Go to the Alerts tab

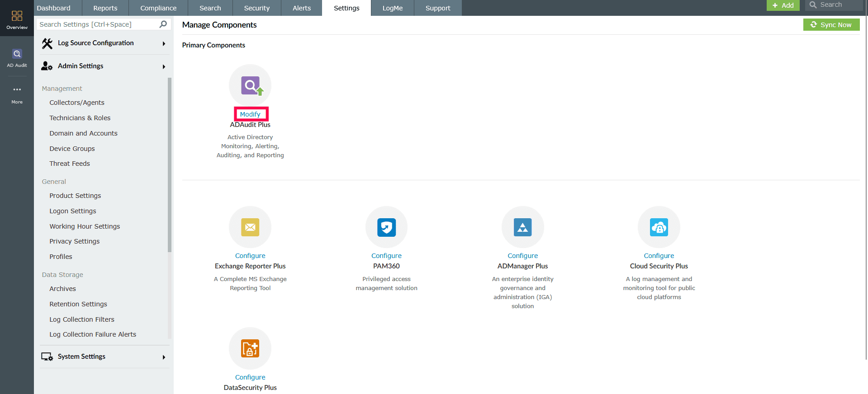tap(302, 8)
